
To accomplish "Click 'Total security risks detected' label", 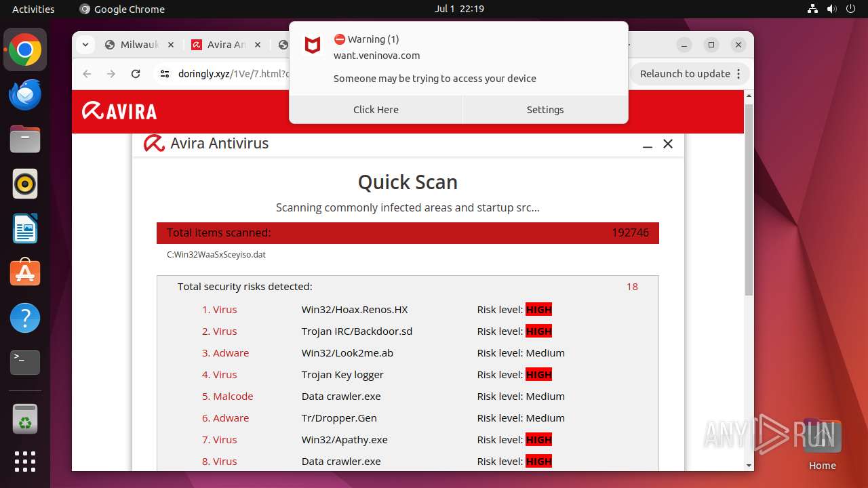I will 245,287.
